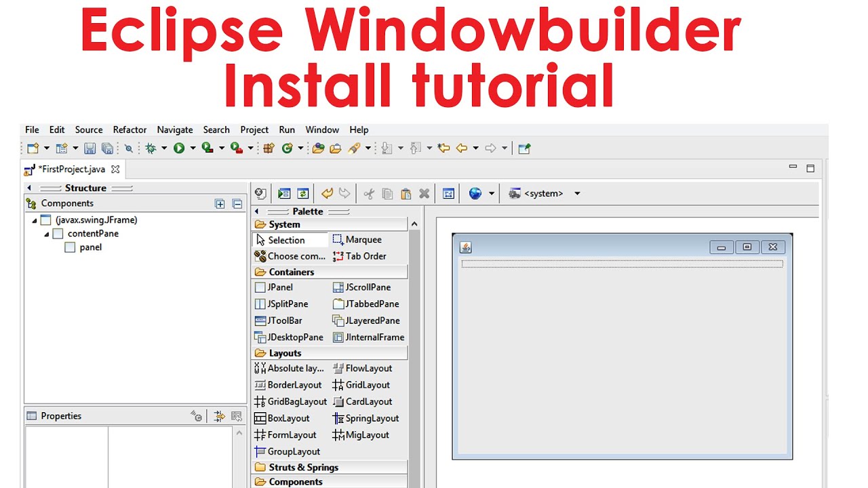Image resolution: width=868 pixels, height=488 pixels.
Task: Select GroupLayout from Layouts palette
Action: [x=287, y=451]
